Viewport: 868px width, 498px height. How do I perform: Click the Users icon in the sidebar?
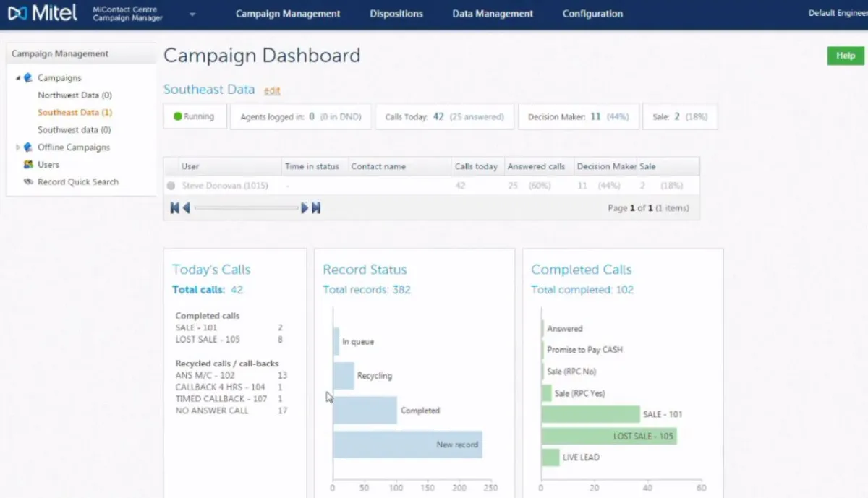tap(27, 164)
